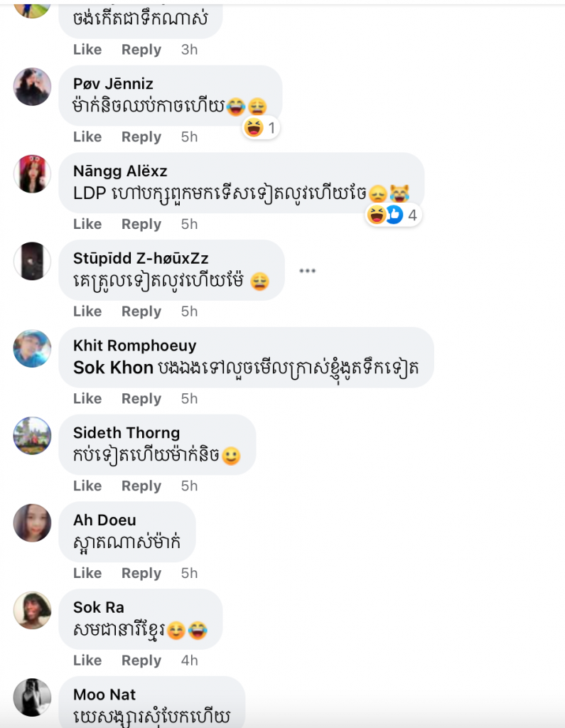Image resolution: width=565 pixels, height=728 pixels.
Task: Open reaction count on Pøv Jēnniz comment
Action: point(261,128)
